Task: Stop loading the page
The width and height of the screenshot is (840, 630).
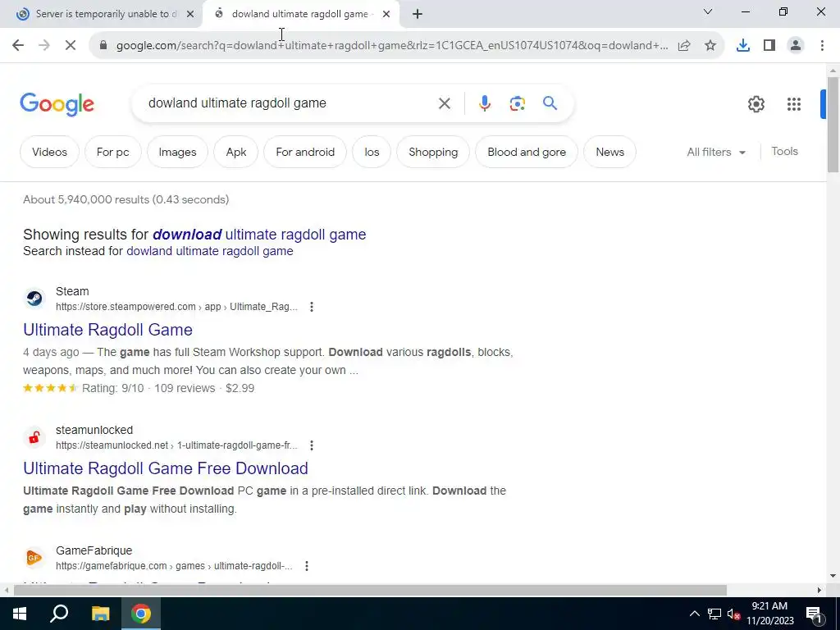Action: tap(71, 46)
